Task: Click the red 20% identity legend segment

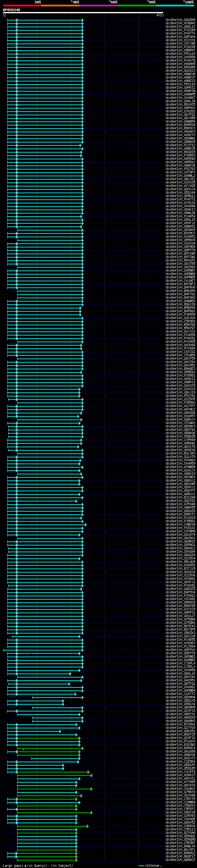Action: [x=22, y=6]
